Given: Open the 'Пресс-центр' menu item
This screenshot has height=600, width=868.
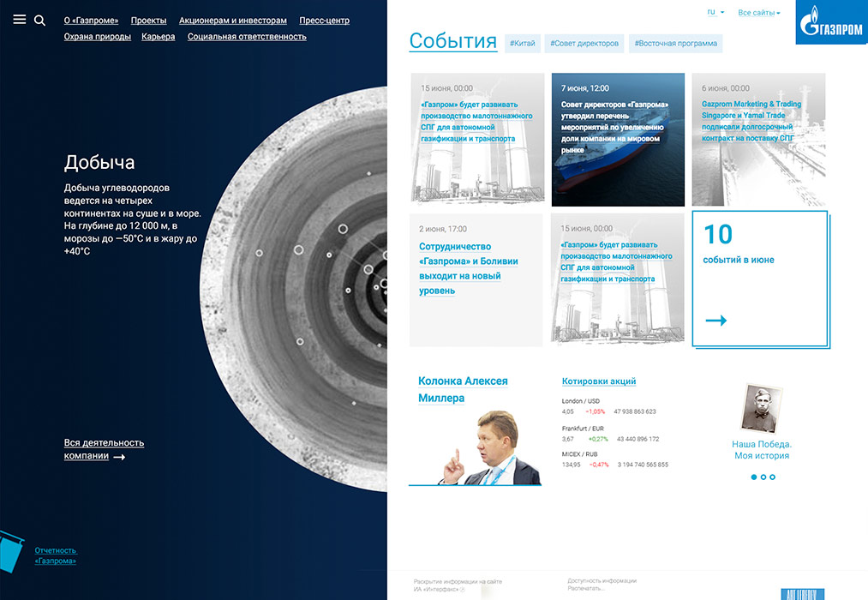Looking at the screenshot, I should (x=324, y=21).
